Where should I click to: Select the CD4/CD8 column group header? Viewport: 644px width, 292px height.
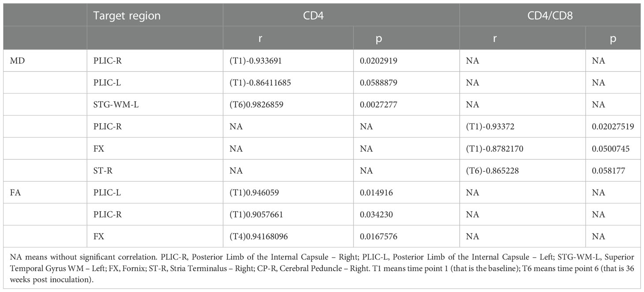coord(550,16)
